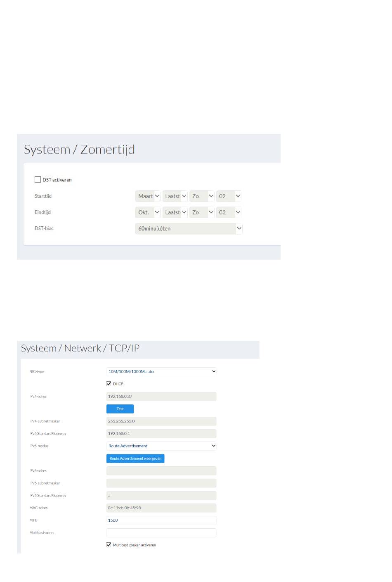This screenshot has width=392, height=582.
Task: Click the MAC-adres label
Action: point(38,508)
